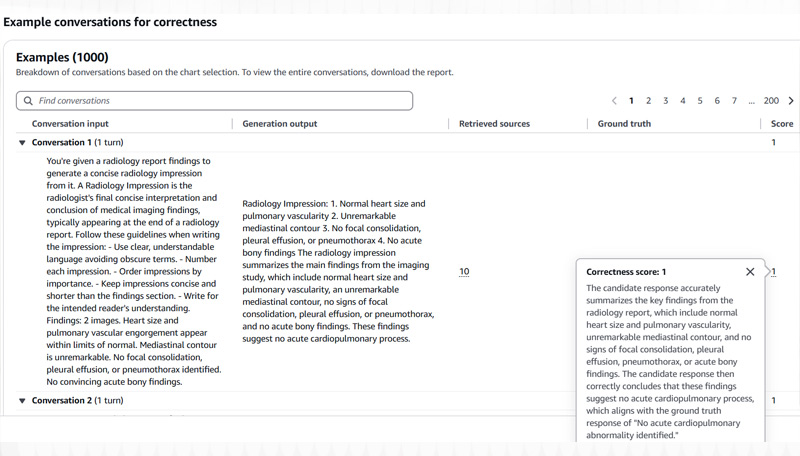Open page 2 of examples
This screenshot has height=456, width=800.
tap(648, 101)
